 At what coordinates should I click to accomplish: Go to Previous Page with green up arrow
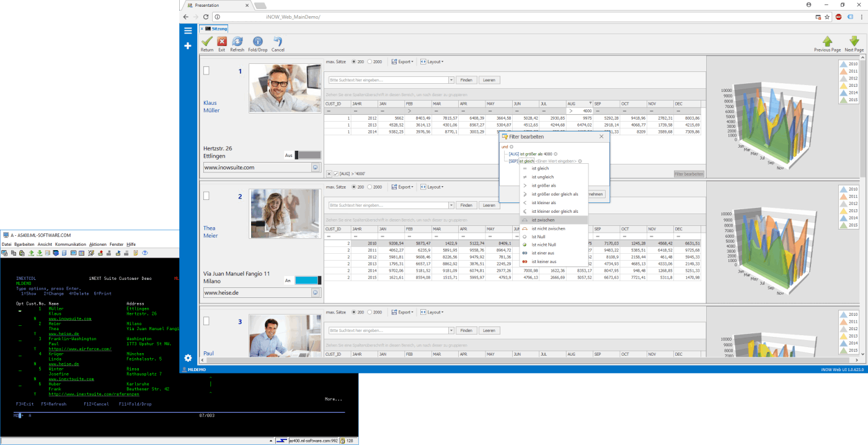pos(827,41)
